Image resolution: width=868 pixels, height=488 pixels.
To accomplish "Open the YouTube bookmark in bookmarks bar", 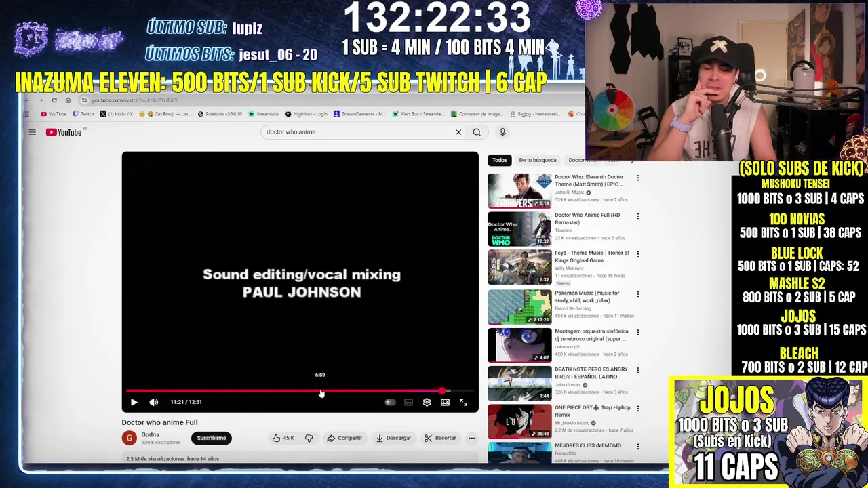I will [54, 114].
